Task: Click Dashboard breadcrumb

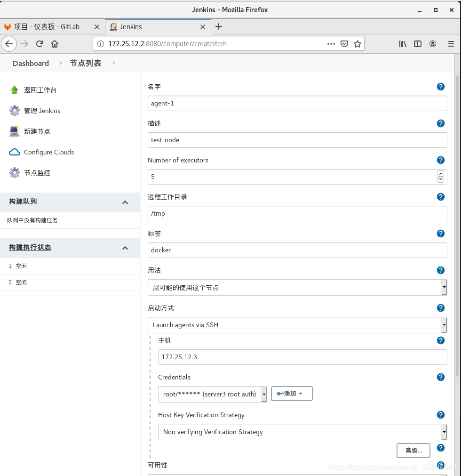Action: (31, 64)
